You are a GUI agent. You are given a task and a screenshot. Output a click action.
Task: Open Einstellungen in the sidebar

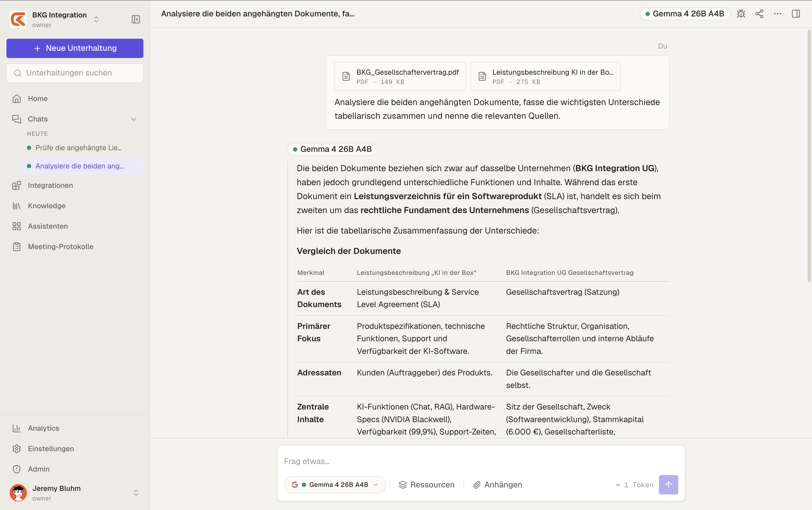pyautogui.click(x=75, y=449)
